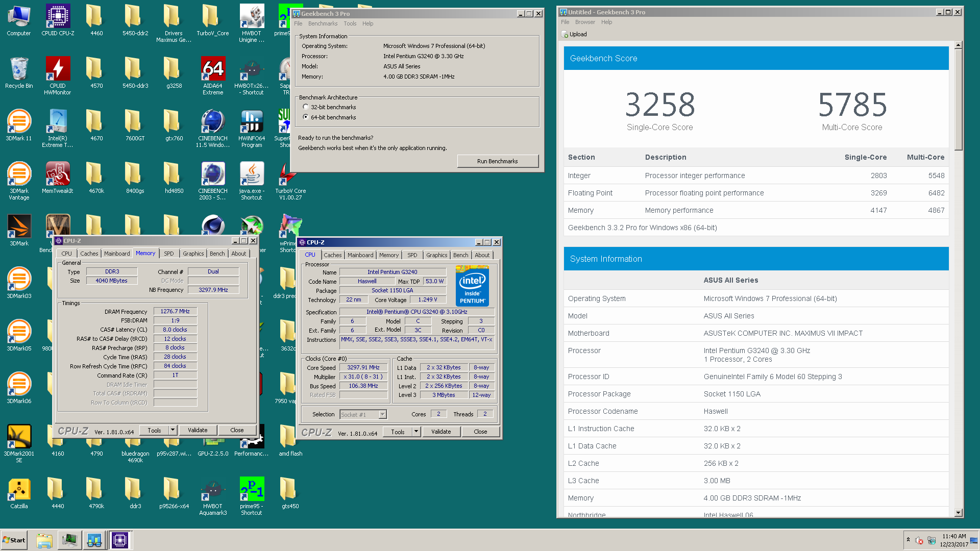Open the gts450 folder on desktop
980x551 pixels.
tap(290, 493)
